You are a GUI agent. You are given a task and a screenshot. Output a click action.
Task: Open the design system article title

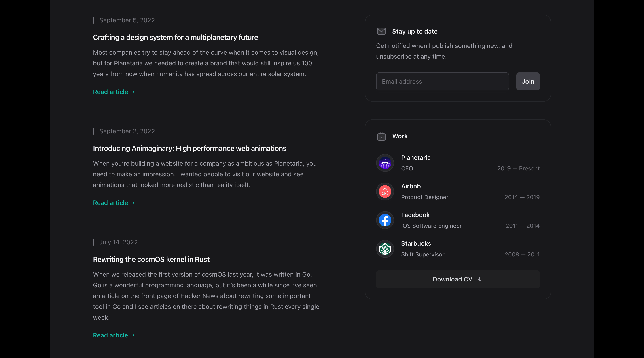point(175,37)
